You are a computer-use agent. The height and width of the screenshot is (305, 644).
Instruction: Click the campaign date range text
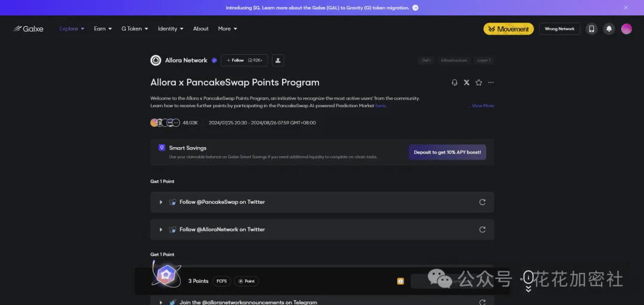[262, 123]
